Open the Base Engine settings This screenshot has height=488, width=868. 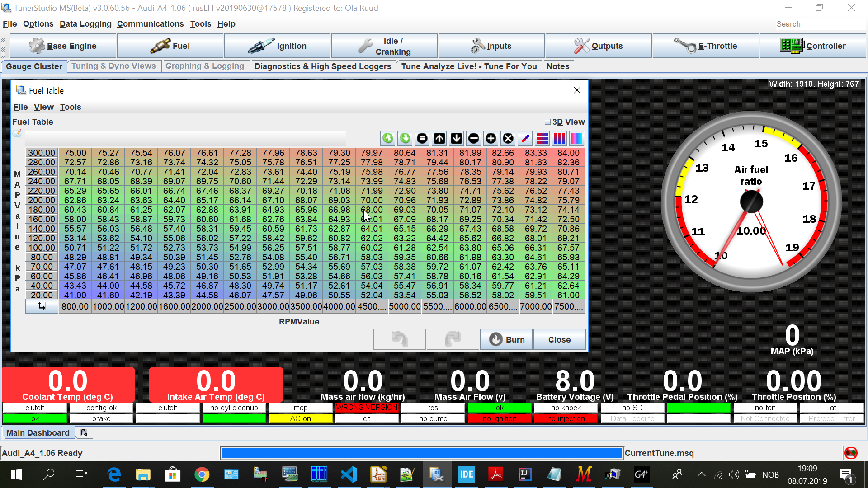pyautogui.click(x=63, y=46)
